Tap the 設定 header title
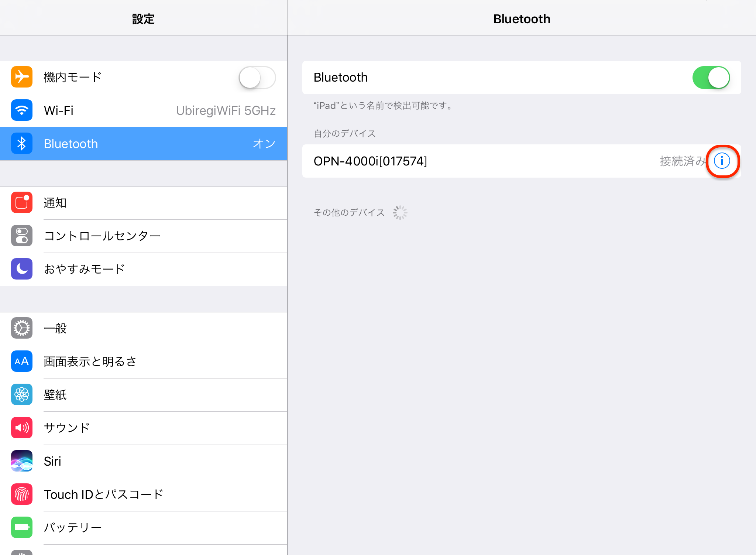 pos(143,19)
